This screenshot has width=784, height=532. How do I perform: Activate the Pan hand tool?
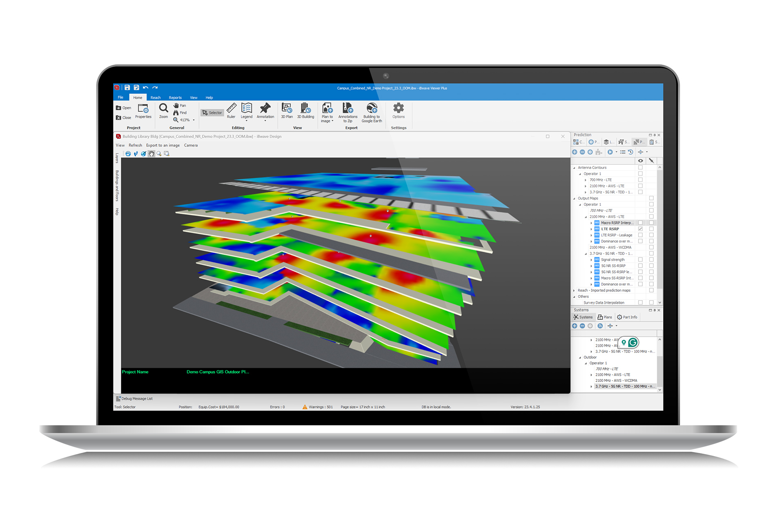pos(180,105)
